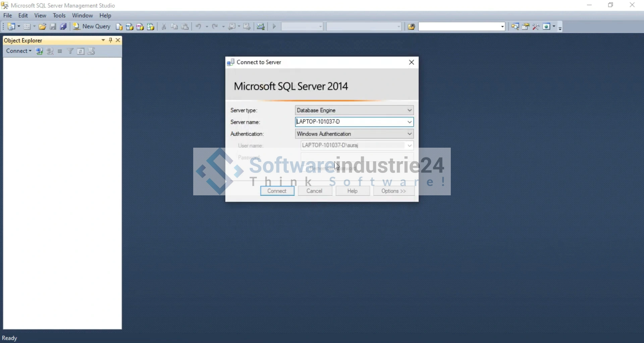Open the View menu
Viewport: 644px width, 343px height.
tap(40, 15)
